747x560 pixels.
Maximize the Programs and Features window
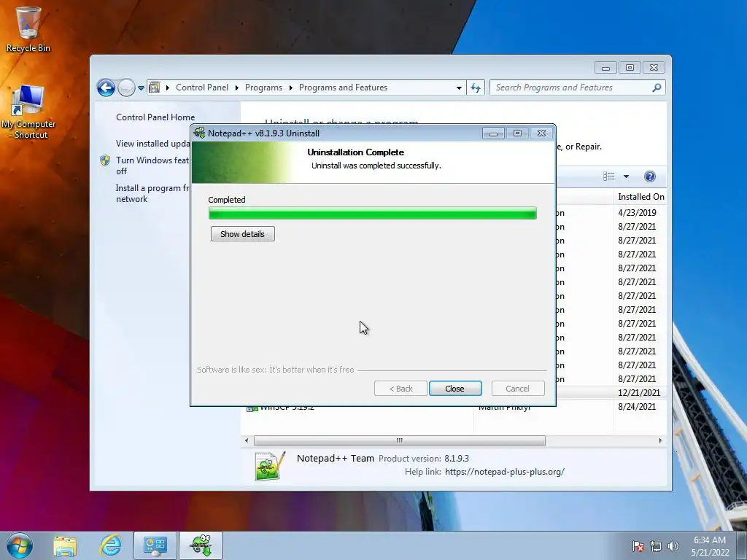pyautogui.click(x=630, y=68)
